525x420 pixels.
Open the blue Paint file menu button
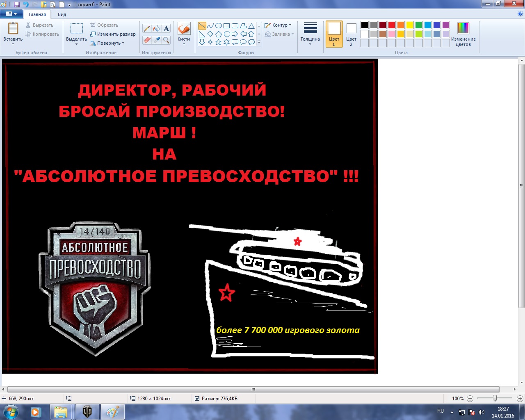[x=11, y=14]
